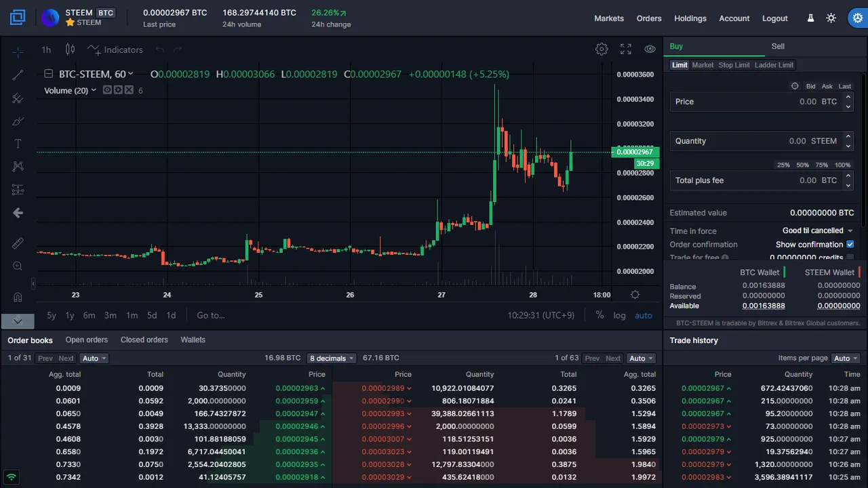Open Volume indicator settings gear
The height and width of the screenshot is (488, 868).
tap(118, 90)
